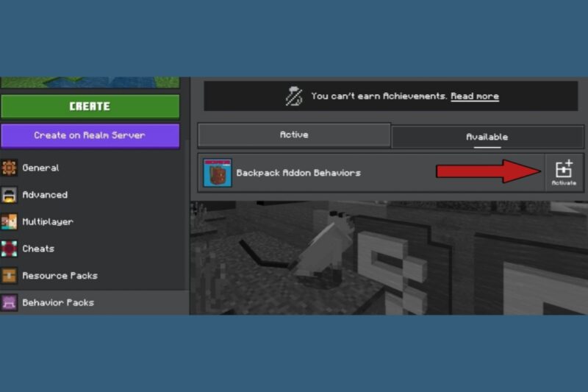The width and height of the screenshot is (588, 392).
Task: Select the Behavior Packs section
Action: 94,302
